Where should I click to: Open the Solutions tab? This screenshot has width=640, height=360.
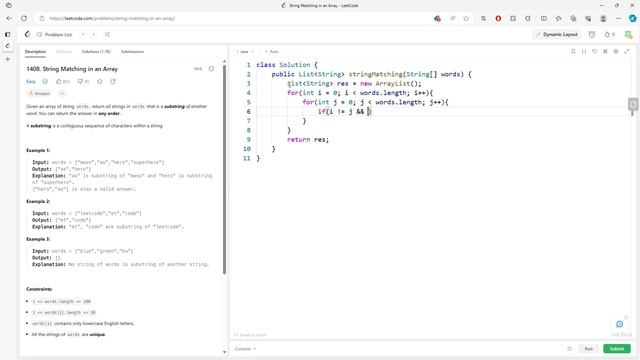pyautogui.click(x=96, y=51)
